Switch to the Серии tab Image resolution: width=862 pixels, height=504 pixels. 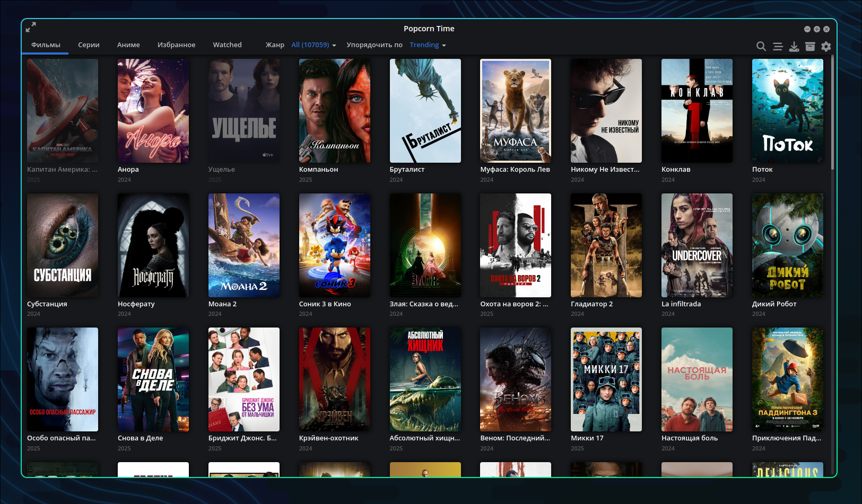click(x=89, y=45)
